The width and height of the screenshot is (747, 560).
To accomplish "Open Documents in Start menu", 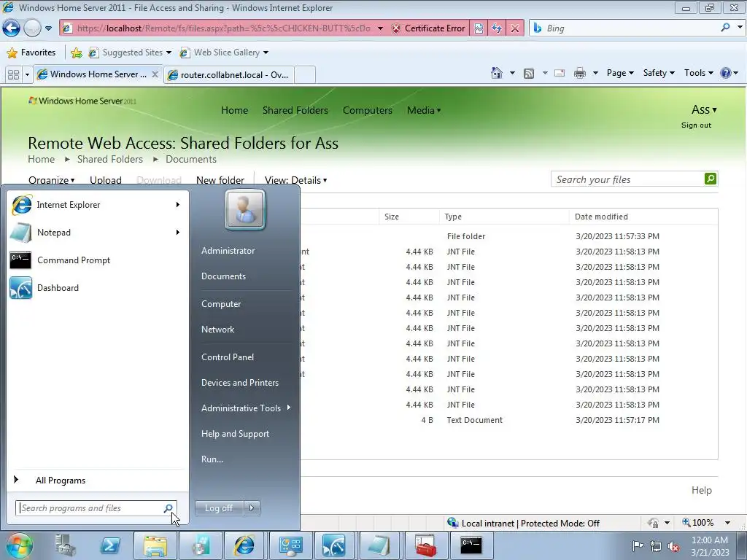I will coord(223,276).
